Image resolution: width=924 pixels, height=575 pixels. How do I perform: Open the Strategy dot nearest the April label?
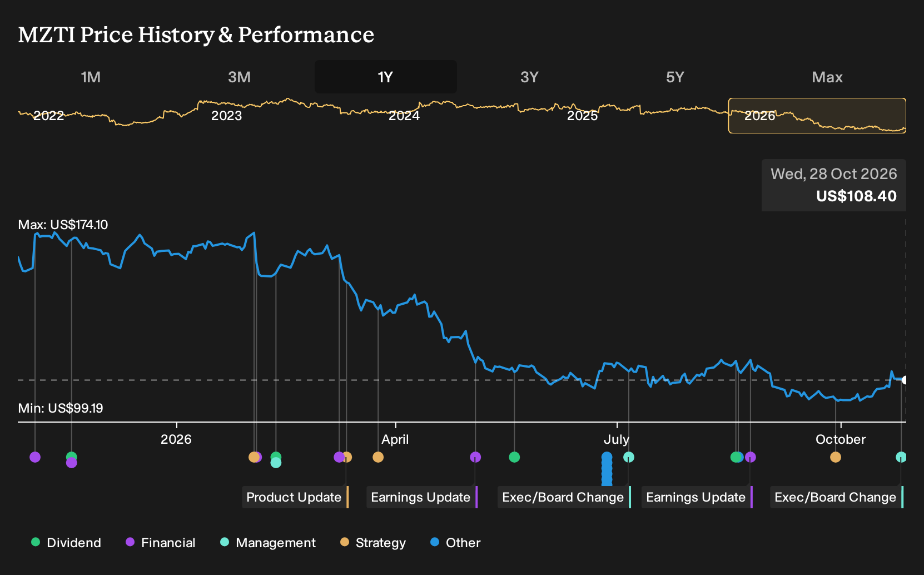(x=378, y=457)
